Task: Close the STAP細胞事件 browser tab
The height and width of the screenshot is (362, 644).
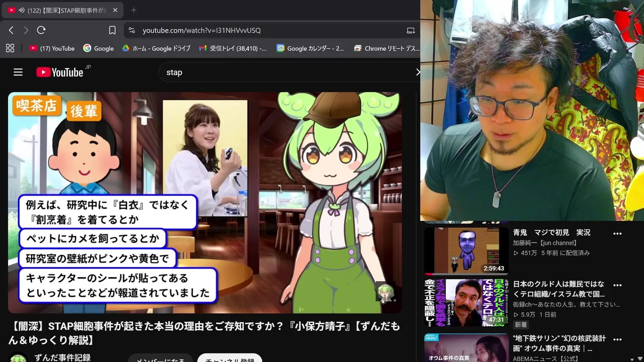Action: [115, 10]
